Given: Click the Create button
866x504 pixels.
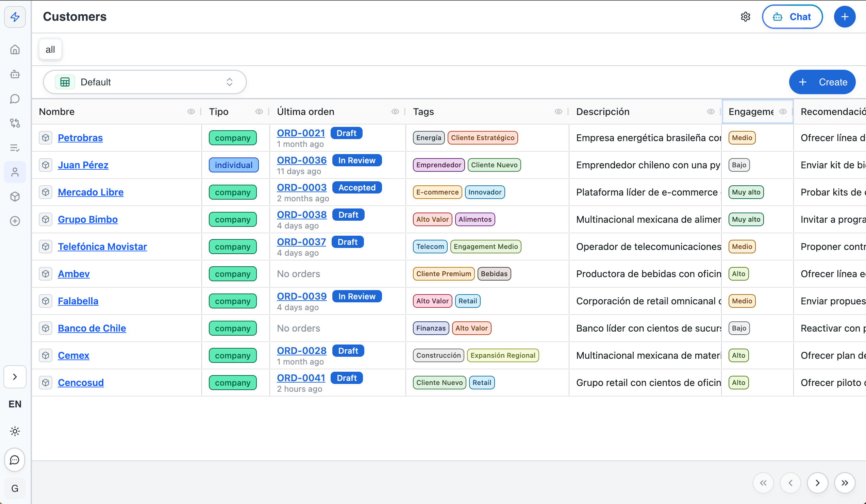Looking at the screenshot, I should (x=822, y=82).
